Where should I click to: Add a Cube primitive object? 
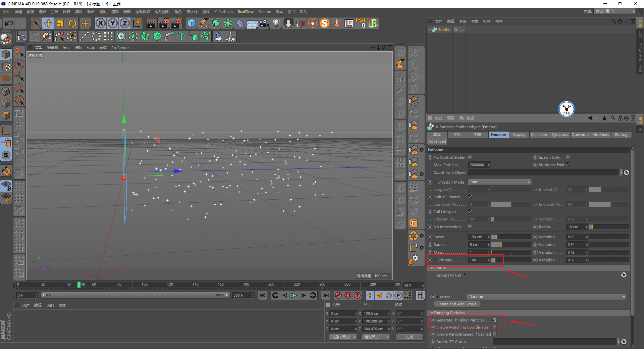[192, 23]
